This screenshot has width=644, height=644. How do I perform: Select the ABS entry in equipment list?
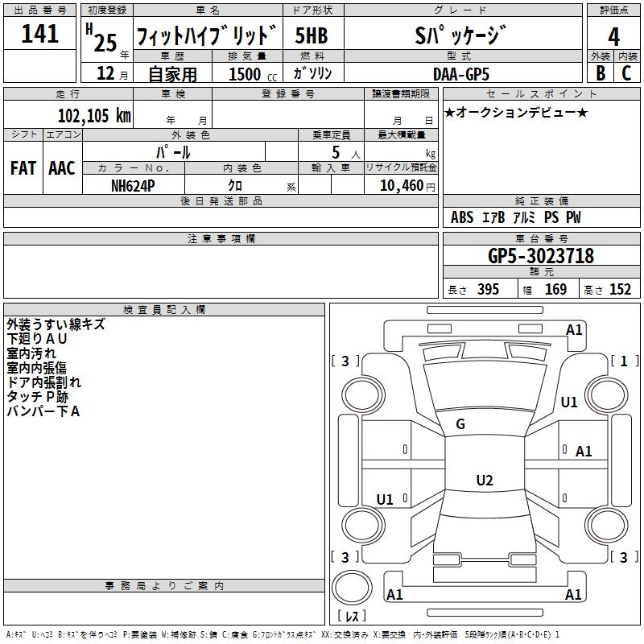point(462,217)
